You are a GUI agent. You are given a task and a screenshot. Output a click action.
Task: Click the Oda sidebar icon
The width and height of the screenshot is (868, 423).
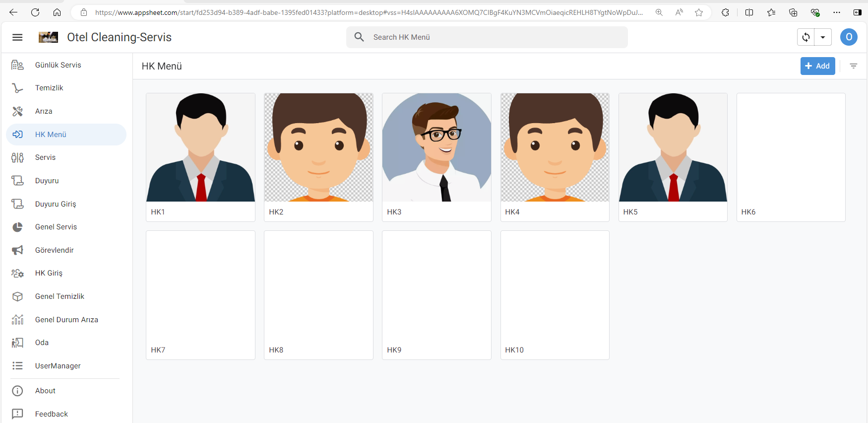(x=17, y=343)
